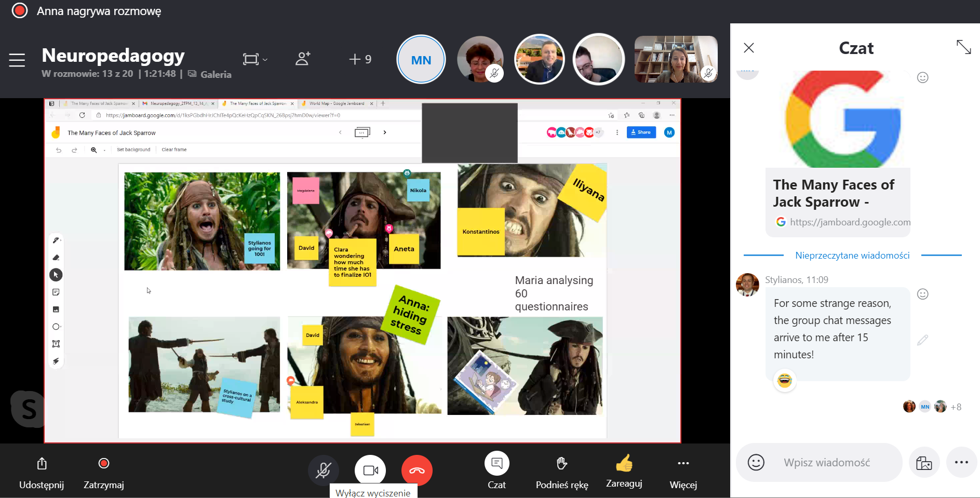
Task: Click Set background in Jamboard
Action: [x=133, y=150]
